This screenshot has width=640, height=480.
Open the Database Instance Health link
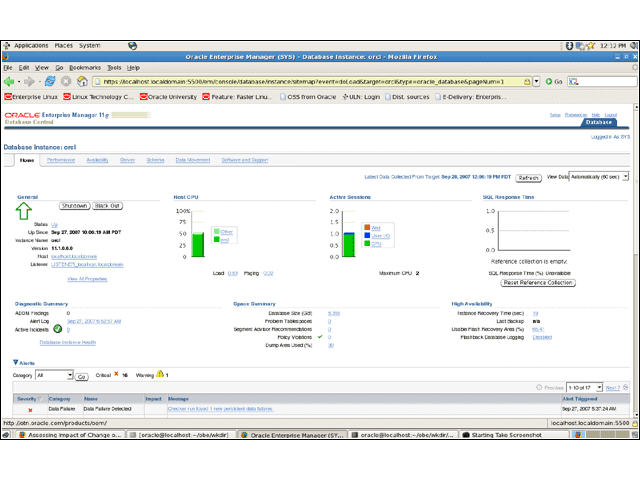pos(68,342)
